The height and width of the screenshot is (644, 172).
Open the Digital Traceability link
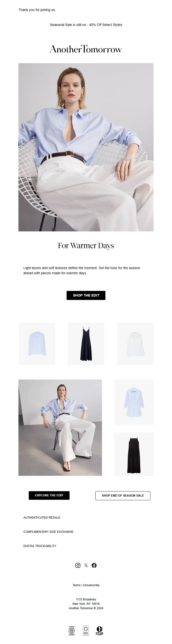[x=40, y=546]
